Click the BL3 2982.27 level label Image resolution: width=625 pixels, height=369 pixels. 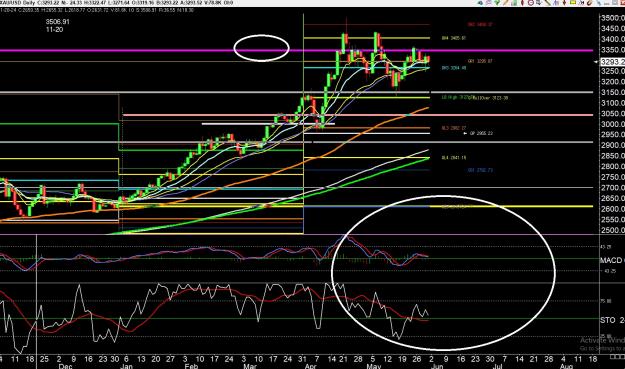[454, 128]
